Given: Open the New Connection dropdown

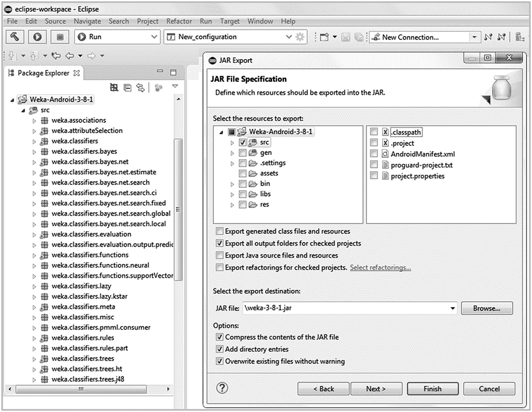Looking at the screenshot, I should 474,37.
